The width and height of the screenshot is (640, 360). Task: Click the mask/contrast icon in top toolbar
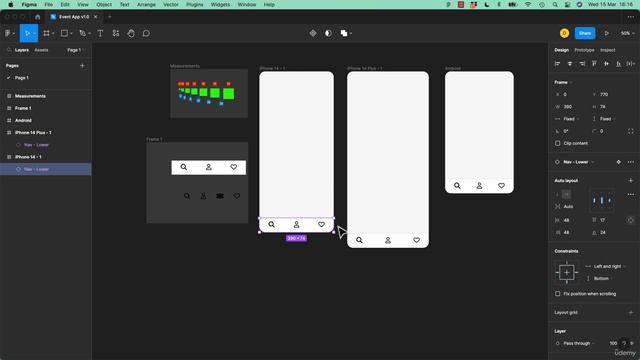[x=328, y=33]
